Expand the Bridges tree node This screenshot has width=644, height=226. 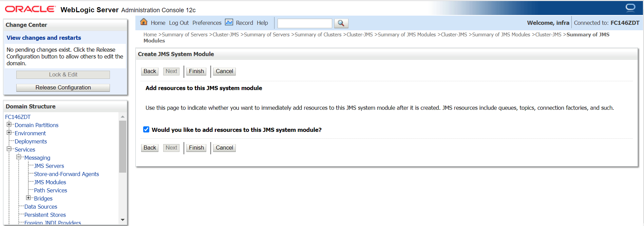click(29, 198)
